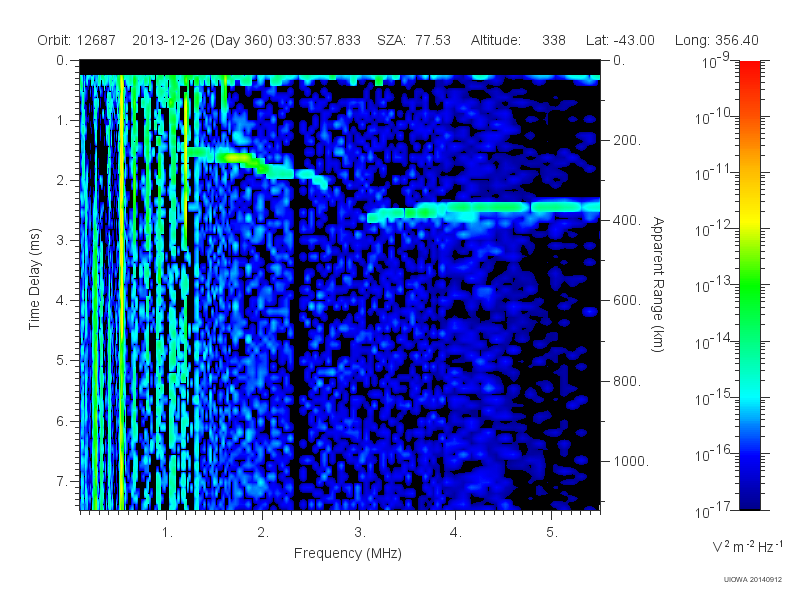Viewport: 800px width, 600px height.
Task: Click the 10^-10 colorbar label
Action: pos(715,117)
